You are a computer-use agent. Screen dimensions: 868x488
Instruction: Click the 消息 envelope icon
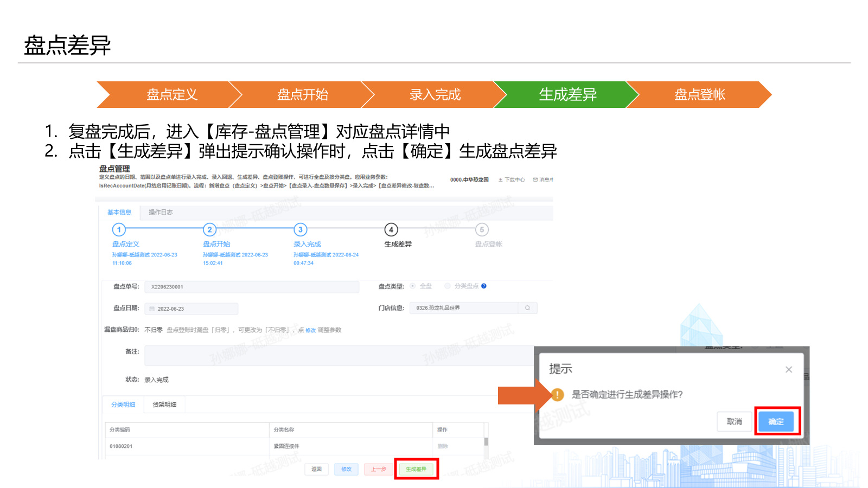point(535,180)
